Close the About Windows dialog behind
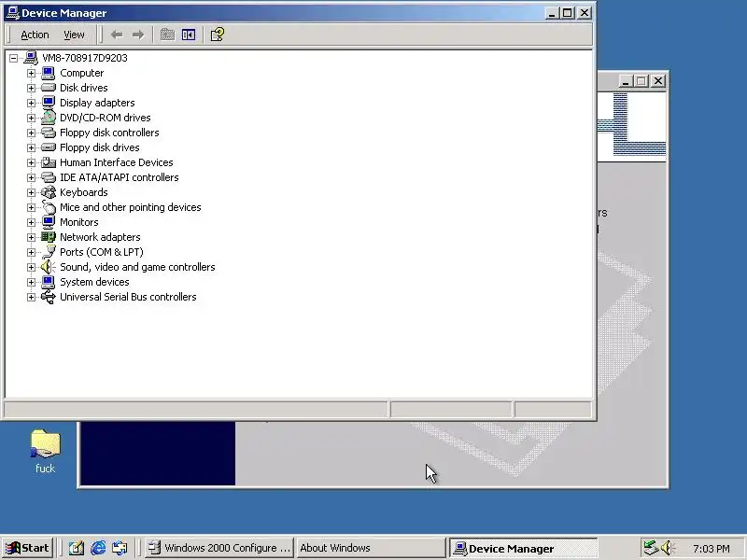Viewport: 747px width, 560px height. [x=658, y=81]
